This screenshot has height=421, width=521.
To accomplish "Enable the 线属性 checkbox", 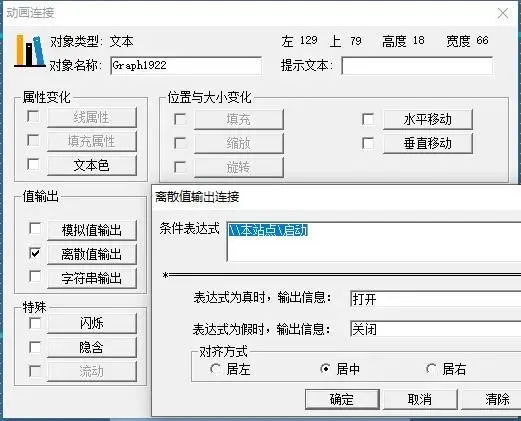I will pyautogui.click(x=33, y=116).
